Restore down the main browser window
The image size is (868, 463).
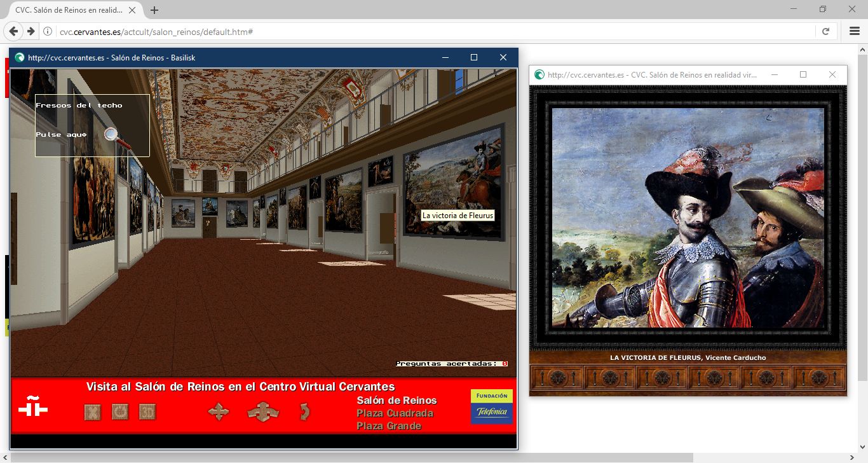tap(823, 9)
